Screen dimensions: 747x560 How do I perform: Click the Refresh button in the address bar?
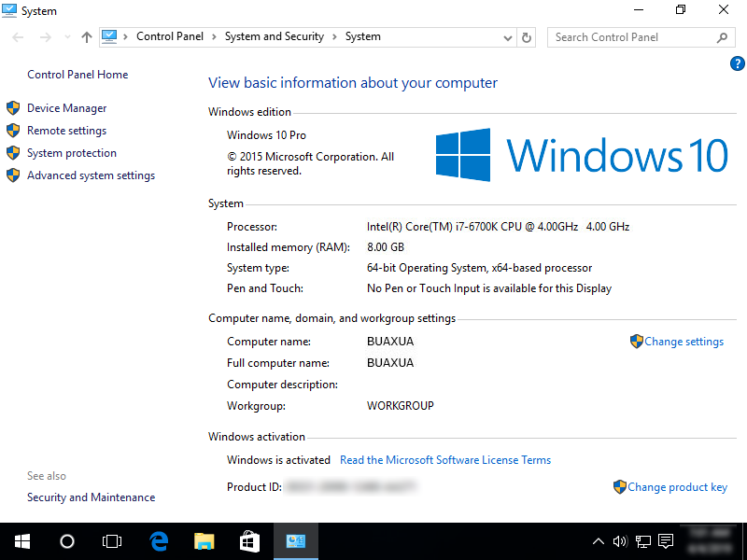tap(526, 37)
